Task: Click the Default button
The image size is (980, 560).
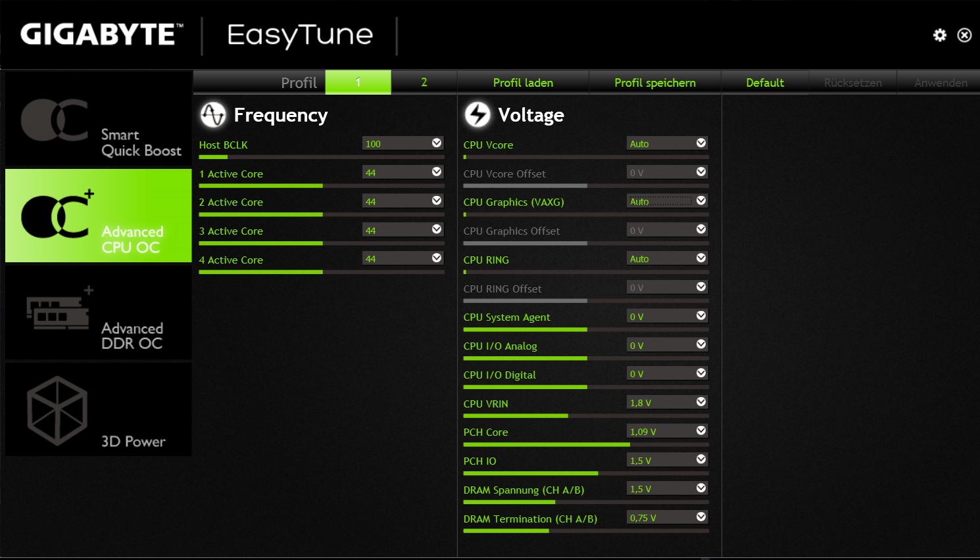Action: pos(765,82)
